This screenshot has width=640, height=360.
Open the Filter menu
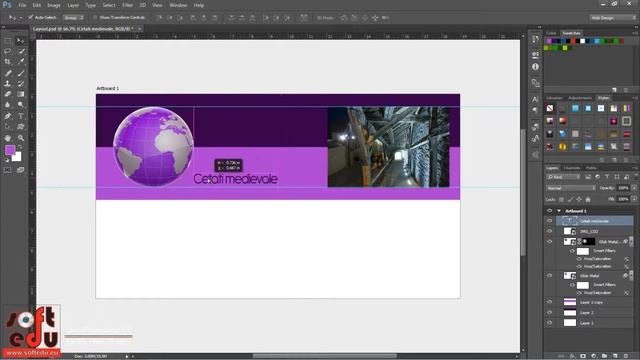pyautogui.click(x=127, y=5)
